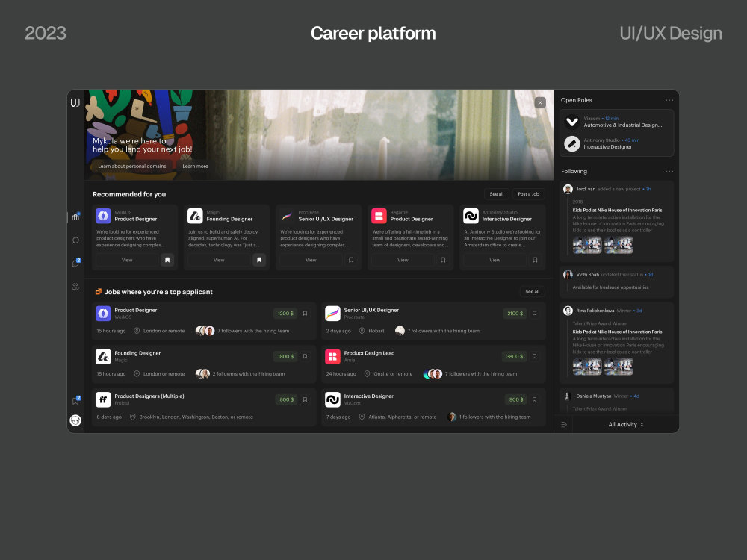This screenshot has height=560, width=747.
Task: Bookmark the 2100 $ Senior UI/UX Designer row
Action: point(535,314)
